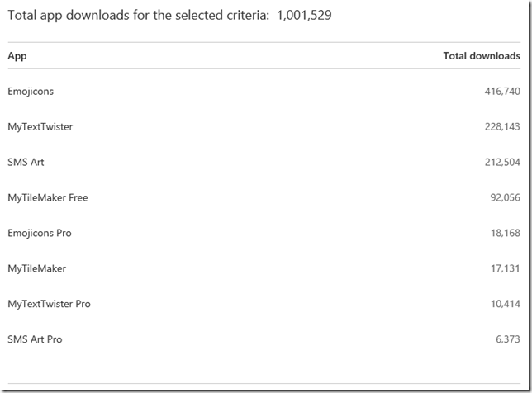Click the App column header
This screenshot has width=532, height=393.
[x=17, y=56]
